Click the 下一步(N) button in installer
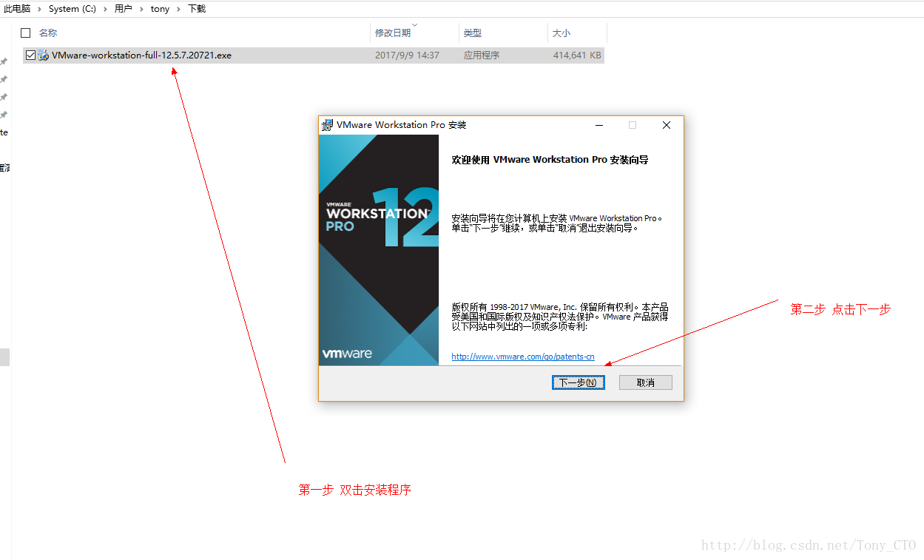 click(579, 382)
